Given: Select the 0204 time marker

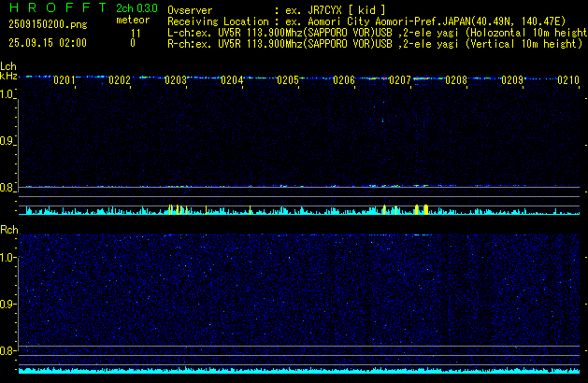Looking at the screenshot, I should click(232, 80).
